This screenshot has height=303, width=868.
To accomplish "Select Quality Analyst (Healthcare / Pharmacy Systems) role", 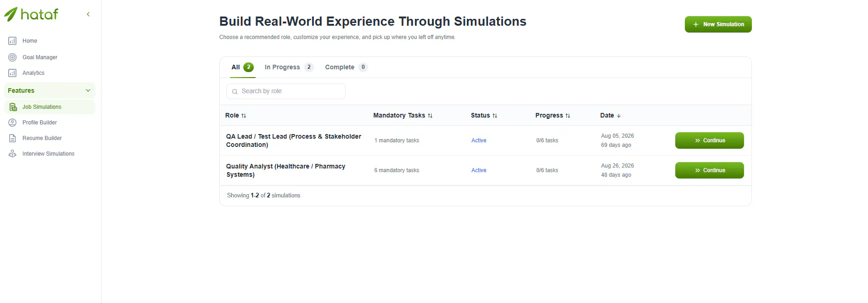I will pos(286,170).
